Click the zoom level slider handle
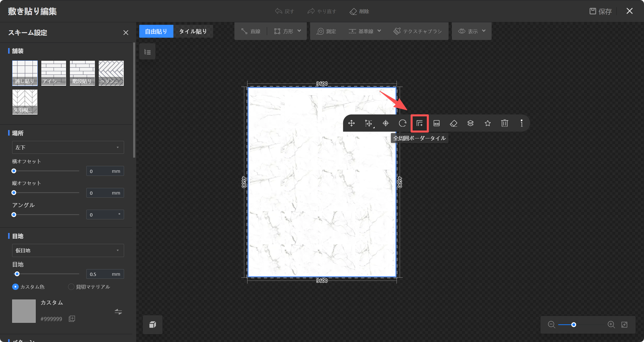644x342 pixels. [x=574, y=325]
